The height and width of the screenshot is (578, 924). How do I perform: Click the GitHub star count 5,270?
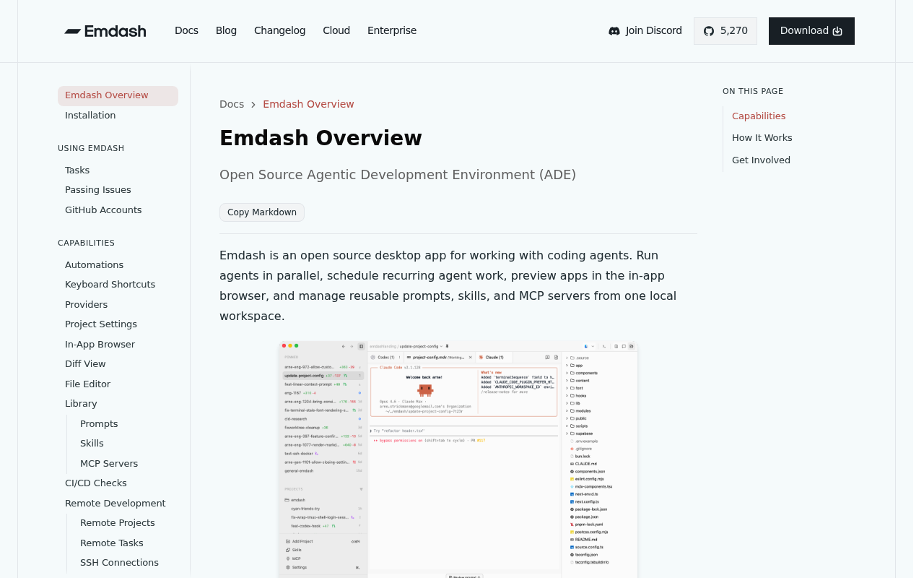click(x=734, y=30)
